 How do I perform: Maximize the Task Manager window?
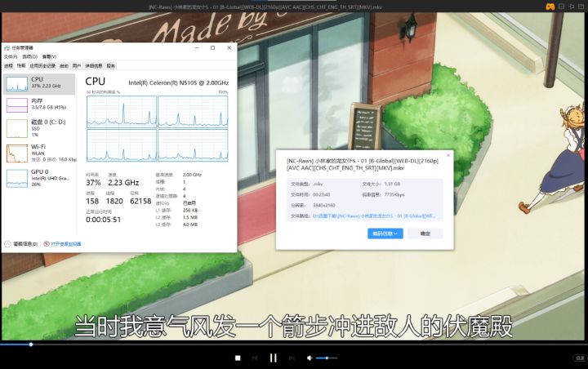(212, 47)
